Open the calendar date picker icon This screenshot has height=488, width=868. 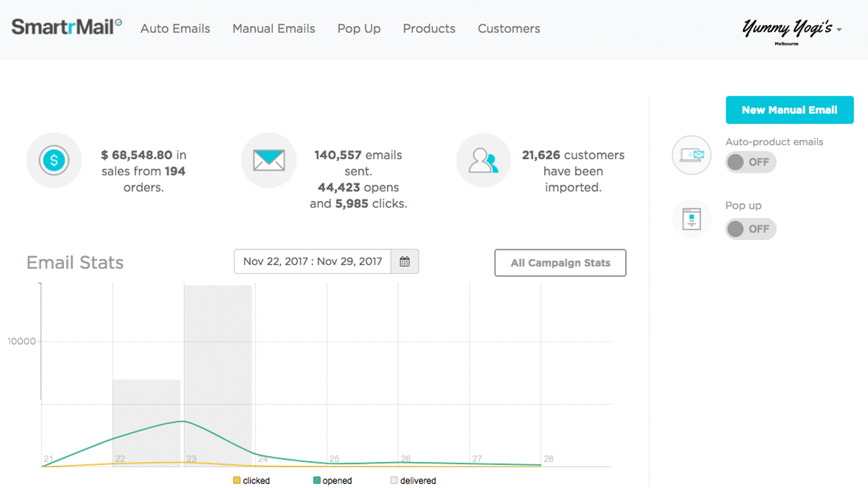405,261
